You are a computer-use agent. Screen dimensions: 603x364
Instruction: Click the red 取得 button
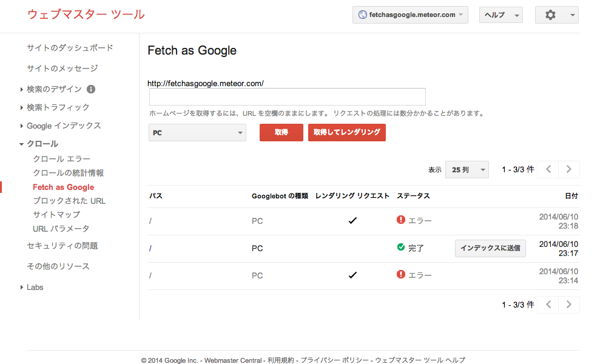281,132
